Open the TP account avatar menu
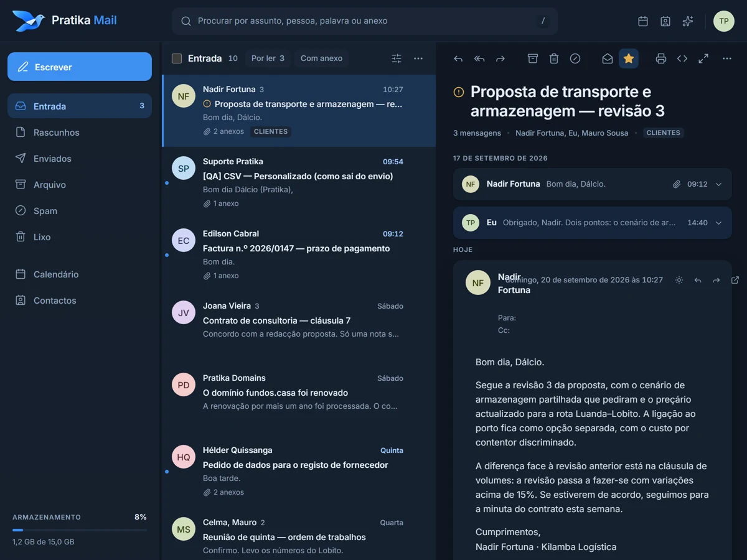This screenshot has height=560, width=747. pyautogui.click(x=724, y=21)
